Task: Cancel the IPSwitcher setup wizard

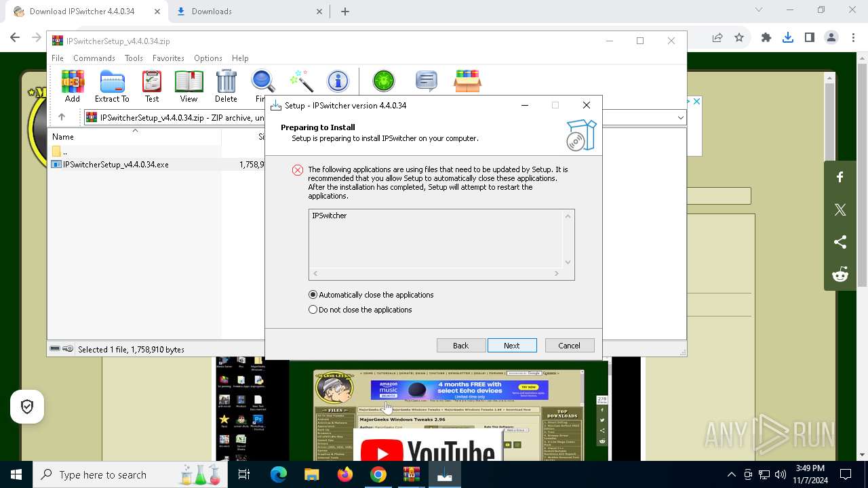Action: click(569, 346)
